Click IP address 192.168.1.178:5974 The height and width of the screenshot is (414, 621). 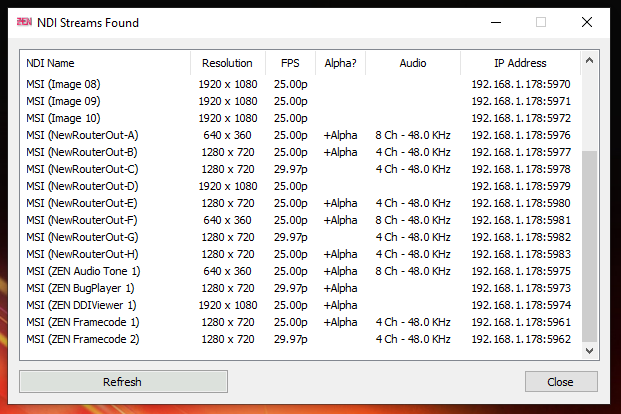coord(521,305)
